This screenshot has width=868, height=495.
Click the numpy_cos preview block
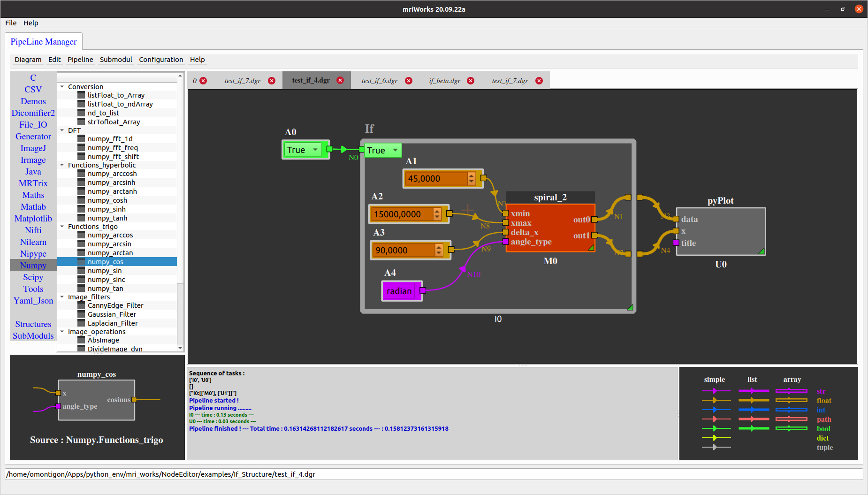97,400
